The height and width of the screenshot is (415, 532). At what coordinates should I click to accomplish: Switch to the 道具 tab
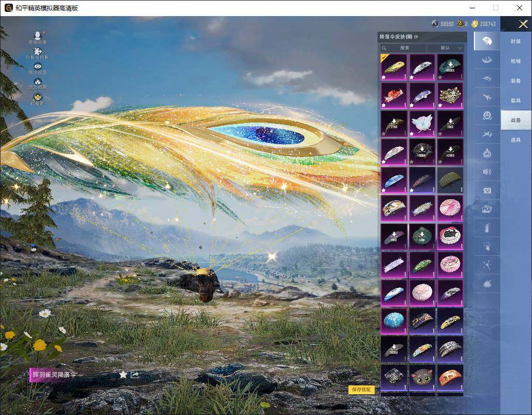[x=516, y=140]
